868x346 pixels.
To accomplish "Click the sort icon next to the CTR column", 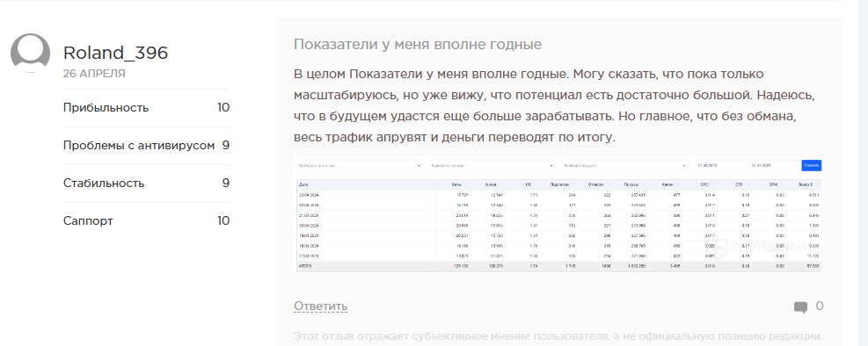I will point(747,184).
